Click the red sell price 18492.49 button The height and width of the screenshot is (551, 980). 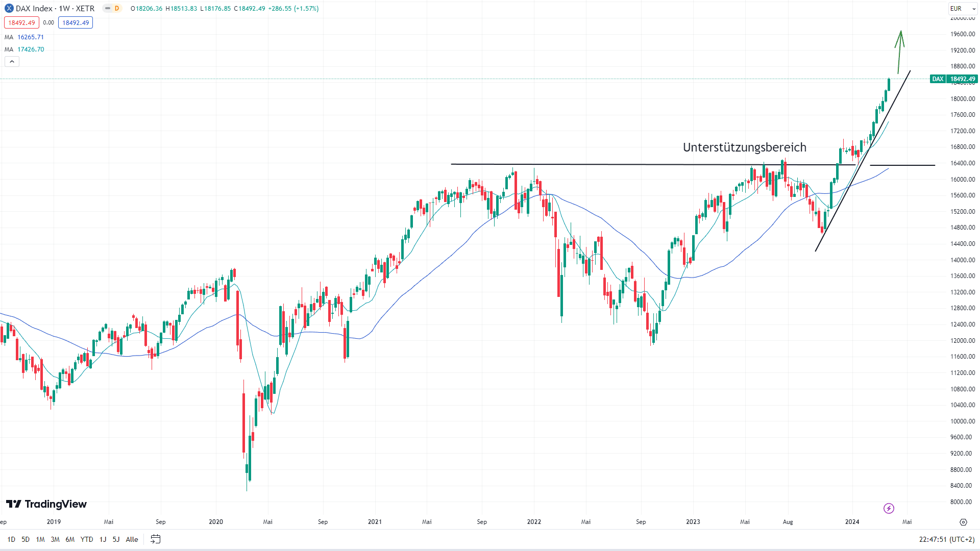pyautogui.click(x=21, y=22)
